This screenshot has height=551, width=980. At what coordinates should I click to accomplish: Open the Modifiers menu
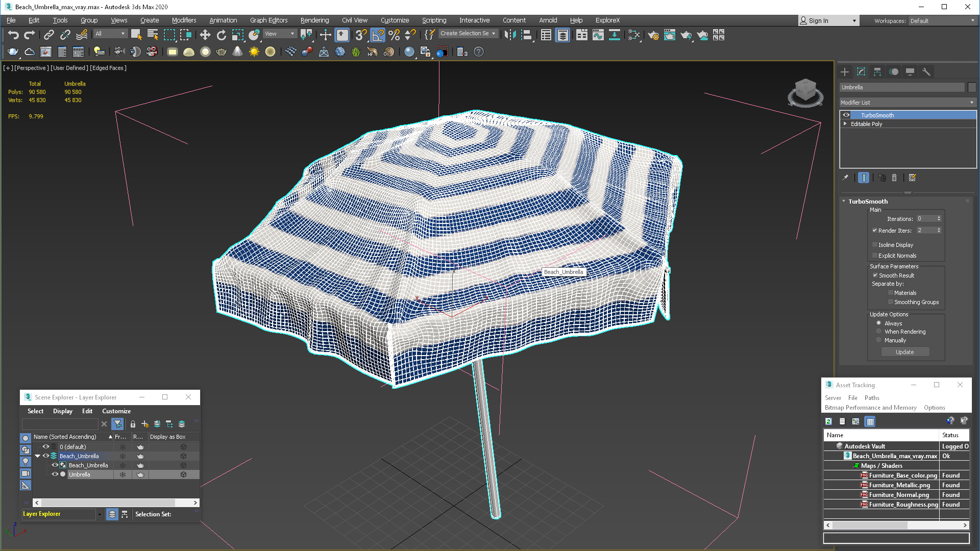coord(184,20)
